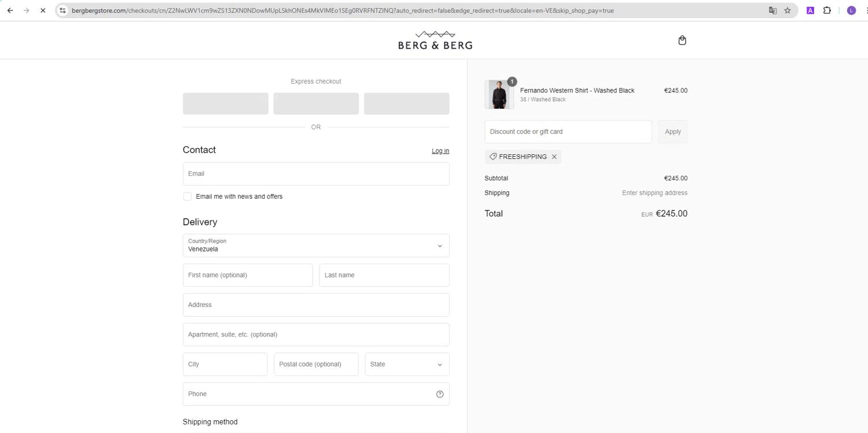Remove the FREESHIPPING discount code
Screen dimensions: 868x433
point(554,157)
